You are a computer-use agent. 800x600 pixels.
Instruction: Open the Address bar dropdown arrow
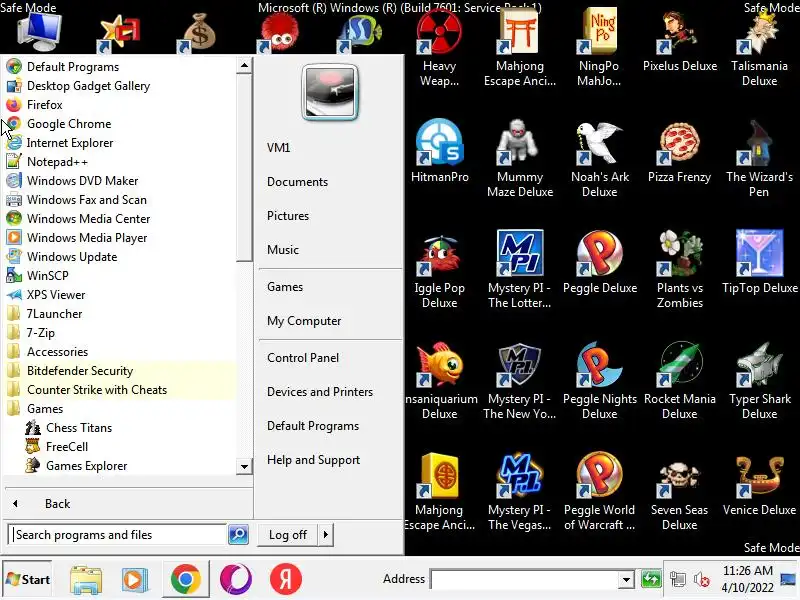626,580
